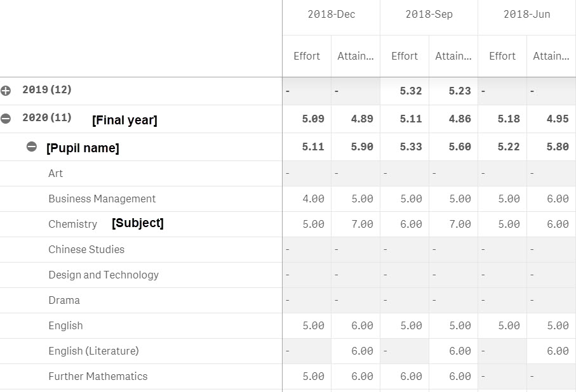This screenshot has height=392, width=576.
Task: Select the 2018-Sep column header
Action: (429, 14)
